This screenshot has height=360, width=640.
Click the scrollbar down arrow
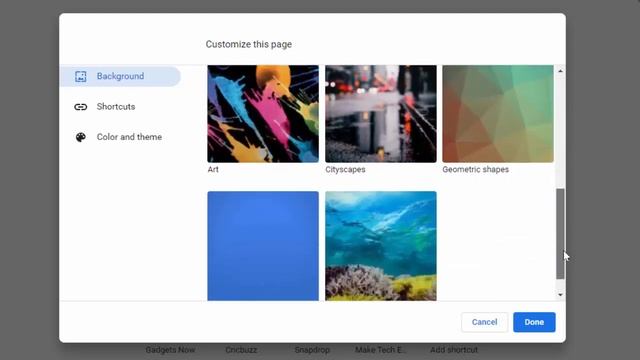[560, 295]
